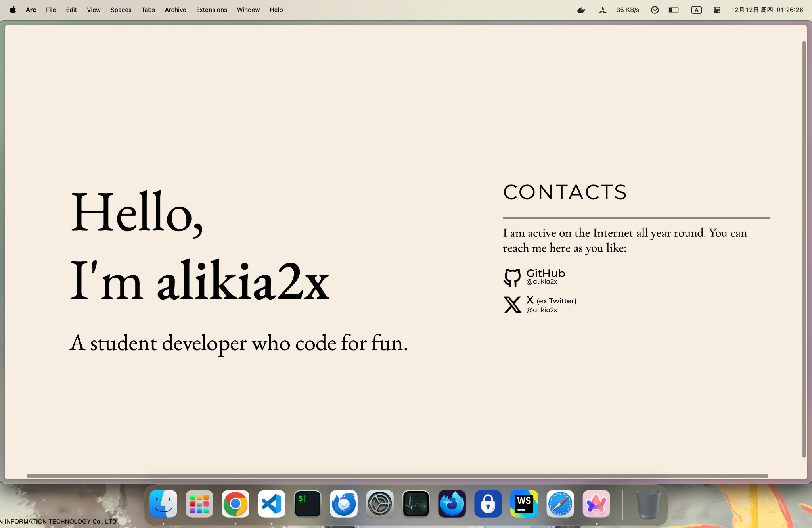812x528 pixels.
Task: Open Google Chrome from the dock
Action: click(x=236, y=504)
